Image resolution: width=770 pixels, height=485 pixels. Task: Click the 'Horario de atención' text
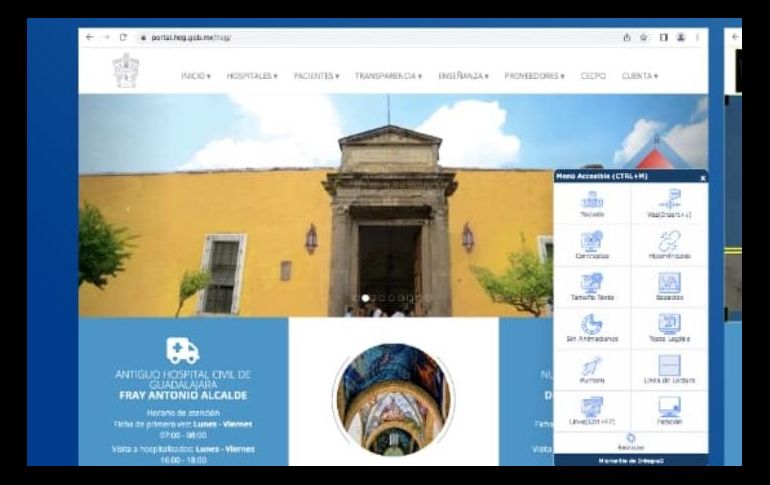coord(183,413)
